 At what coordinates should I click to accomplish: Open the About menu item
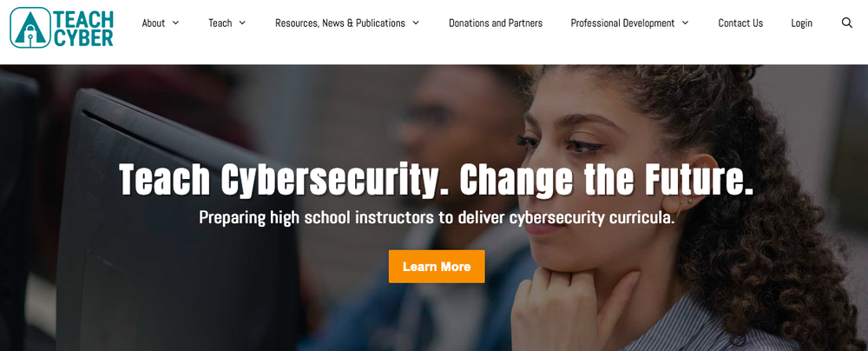tap(154, 23)
